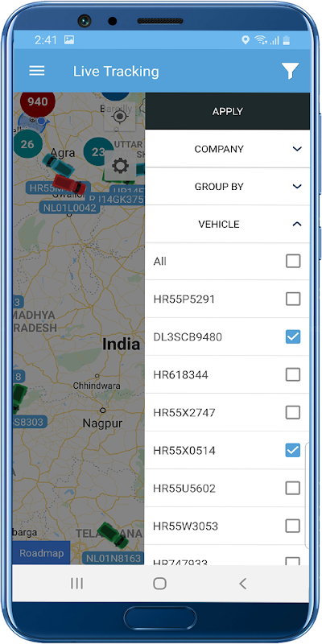322x644 pixels.
Task: Uncheck vehicle HR55X0514
Action: click(x=293, y=450)
